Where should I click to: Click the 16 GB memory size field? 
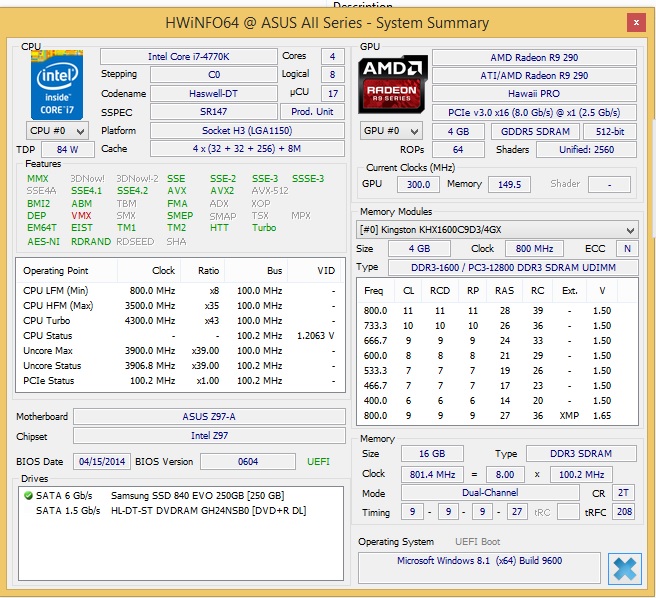tap(432, 454)
